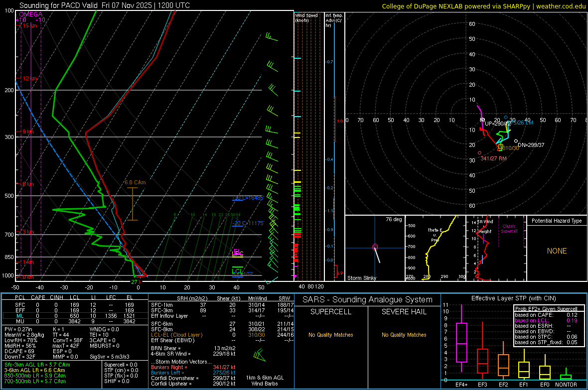
Task: Click the Classic Supercell label
Action: pos(509,229)
